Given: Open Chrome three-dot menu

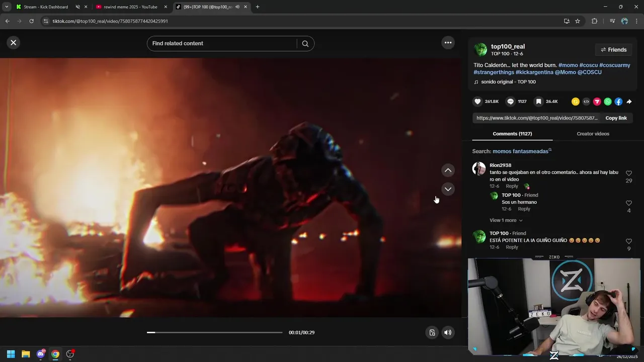Looking at the screenshot, I should pyautogui.click(x=637, y=21).
